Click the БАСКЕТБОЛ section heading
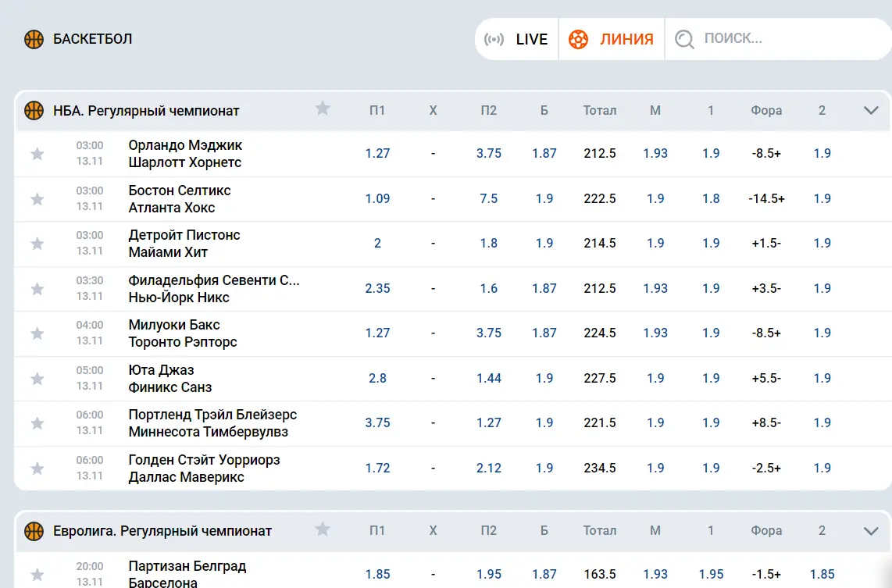The height and width of the screenshot is (588, 892). click(x=92, y=39)
